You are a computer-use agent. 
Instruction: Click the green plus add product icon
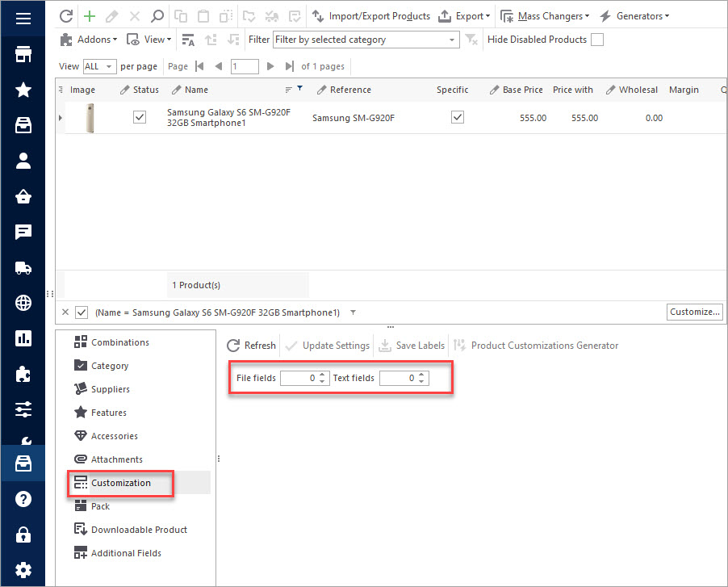89,16
